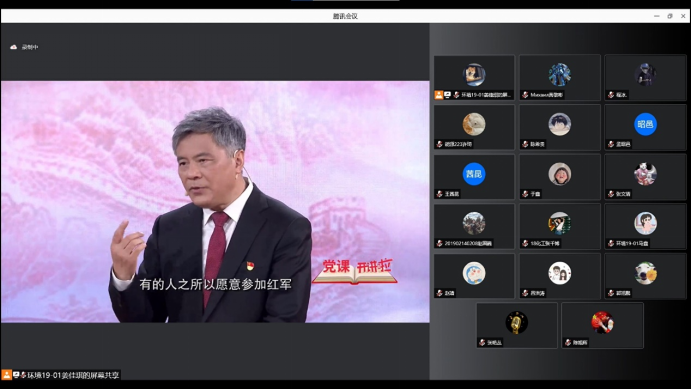Click the orange host icon in first participant tile

coord(439,95)
